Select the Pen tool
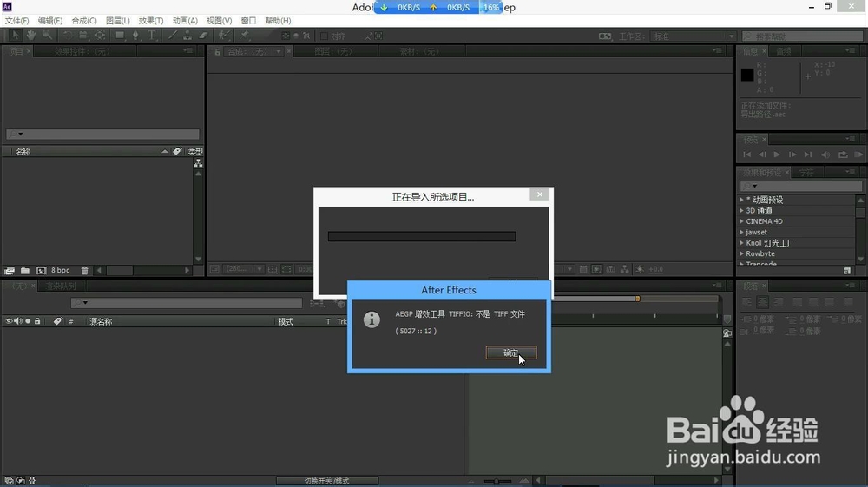The image size is (868, 487). coord(135,36)
